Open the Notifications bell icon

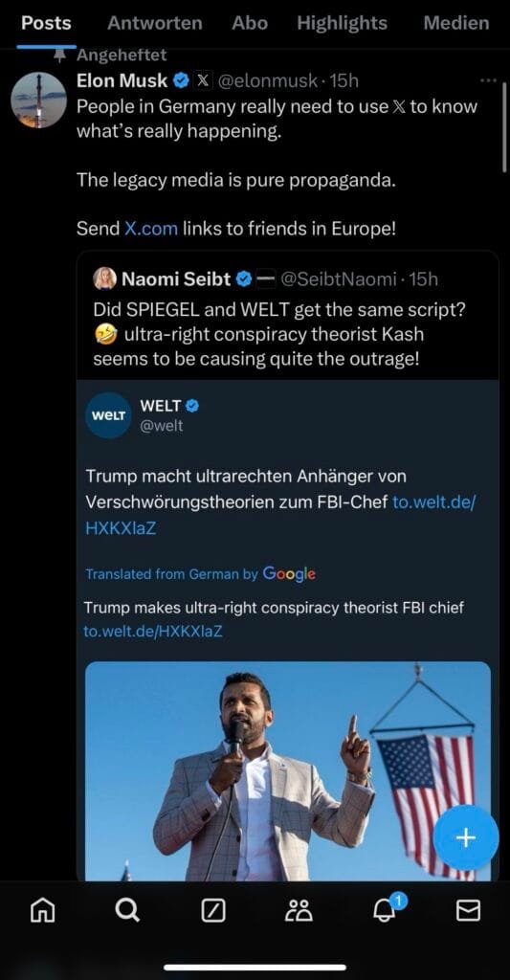[x=386, y=909]
